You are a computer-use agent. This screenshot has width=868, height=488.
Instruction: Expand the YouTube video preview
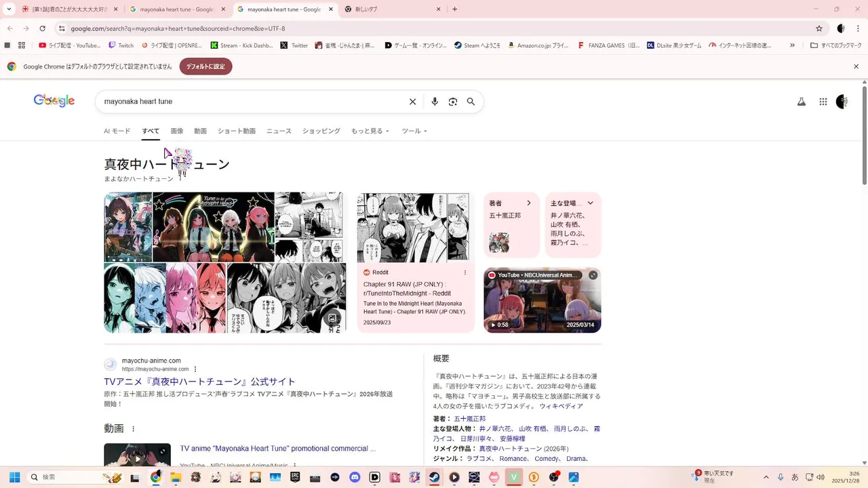pos(593,275)
